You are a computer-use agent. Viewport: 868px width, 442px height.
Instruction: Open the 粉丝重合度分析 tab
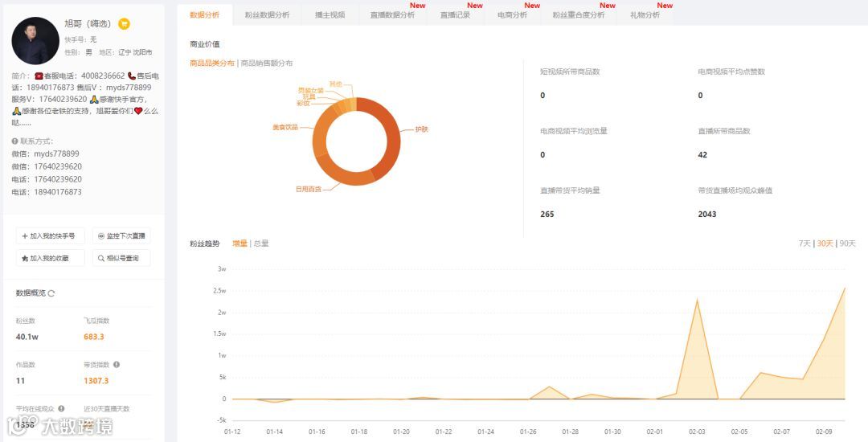(x=579, y=15)
